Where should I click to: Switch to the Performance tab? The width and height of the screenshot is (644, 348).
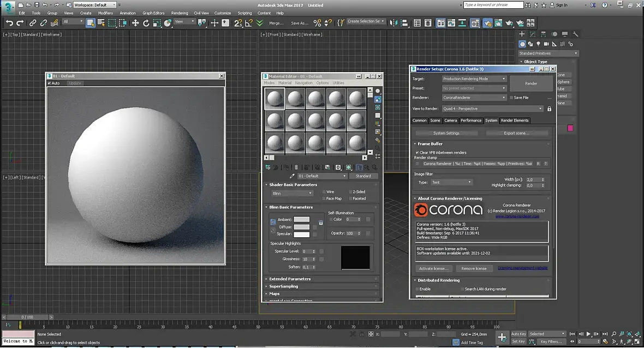click(x=470, y=121)
